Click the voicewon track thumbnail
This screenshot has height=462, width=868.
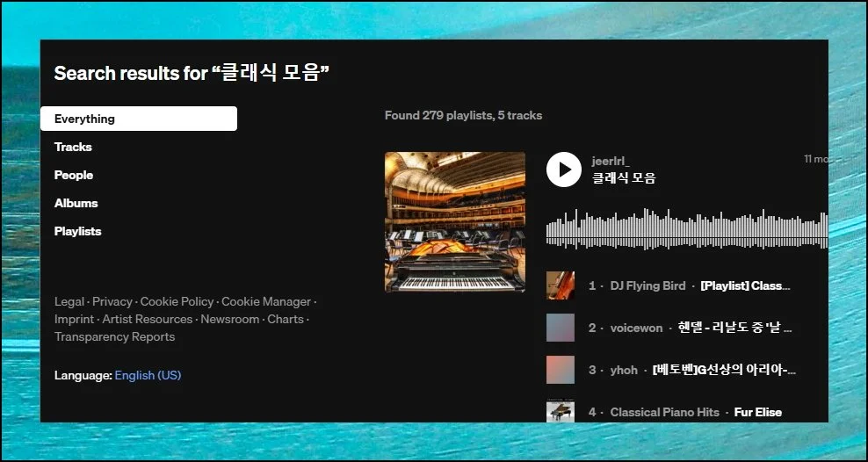[x=561, y=328]
